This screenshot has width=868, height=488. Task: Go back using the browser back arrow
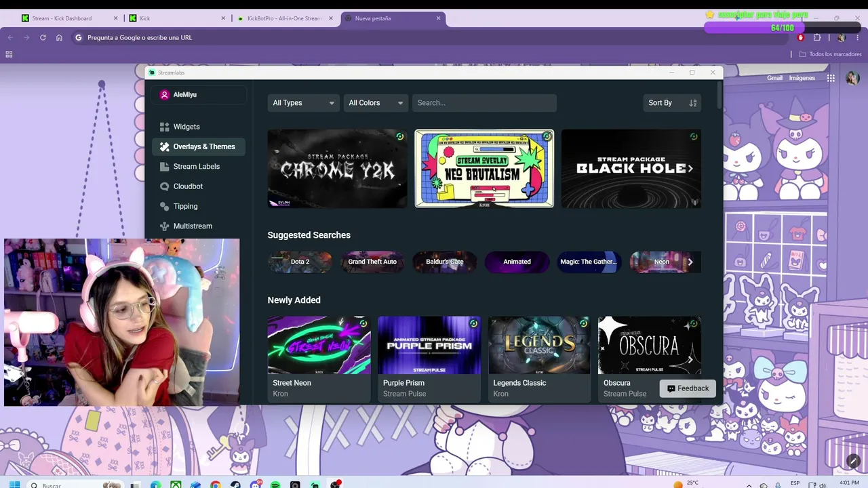[10, 37]
